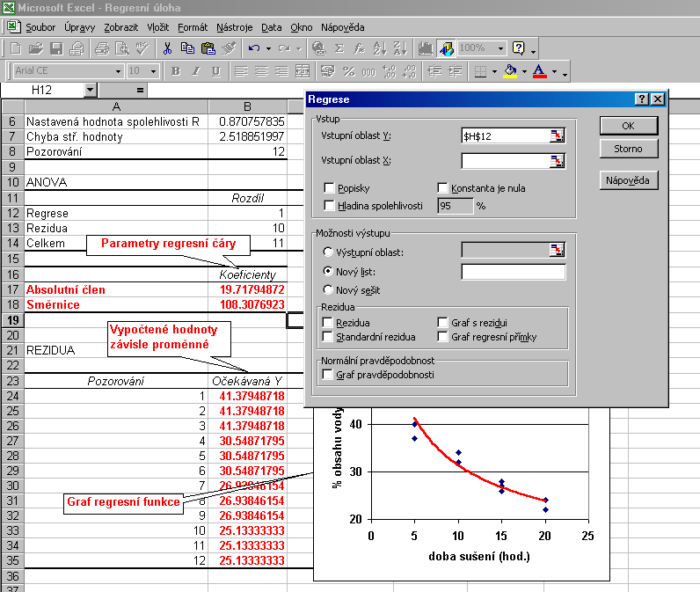Apply Currency style icon
Image resolution: width=700 pixels, height=592 pixels.
point(328,71)
